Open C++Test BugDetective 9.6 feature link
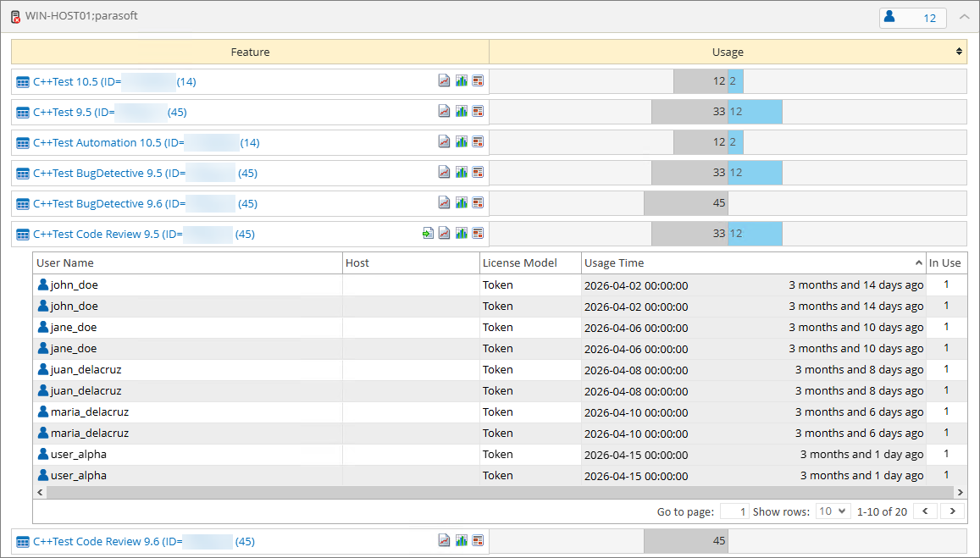980x558 pixels. click(x=145, y=204)
